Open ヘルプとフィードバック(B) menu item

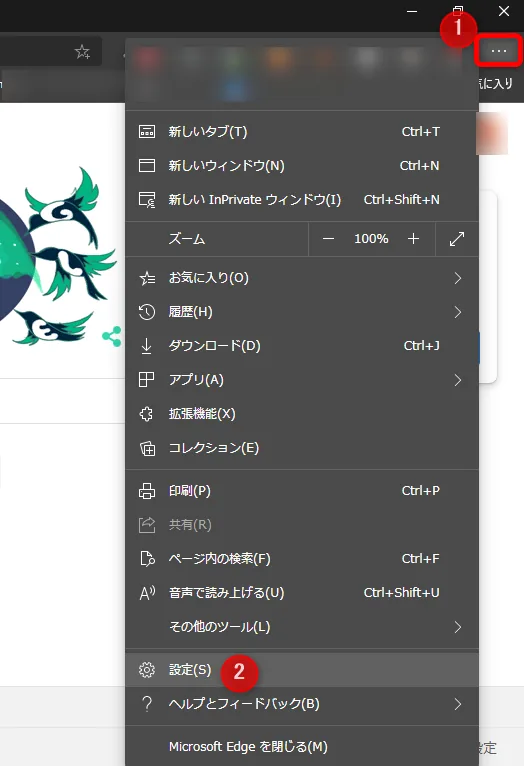click(x=302, y=704)
